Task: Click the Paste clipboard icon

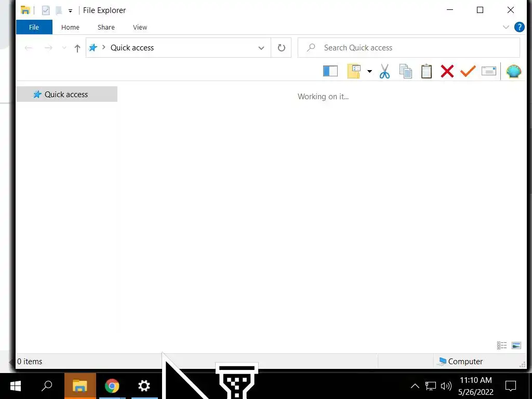Action: 426,71
